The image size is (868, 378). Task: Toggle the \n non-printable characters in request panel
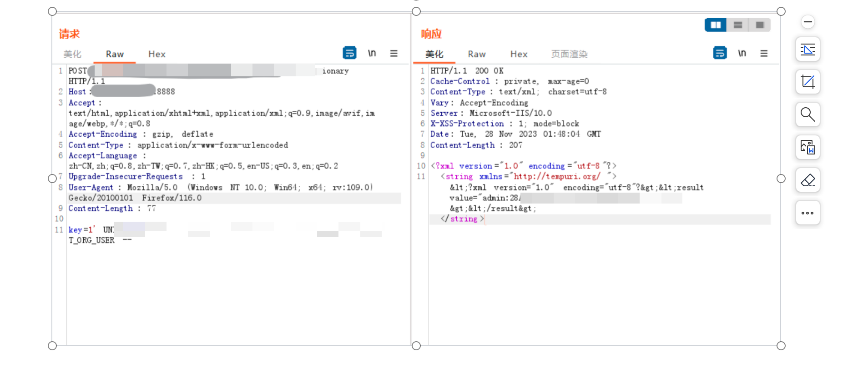pyautogui.click(x=372, y=53)
